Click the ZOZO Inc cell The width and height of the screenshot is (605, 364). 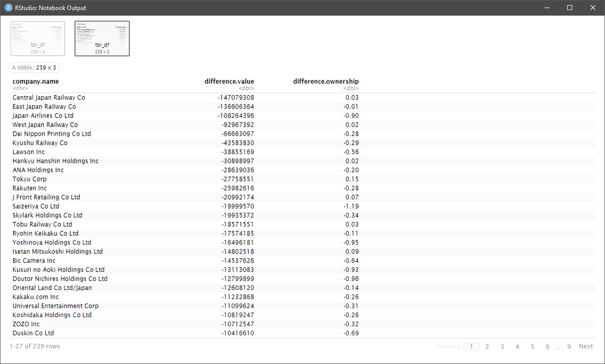26,324
